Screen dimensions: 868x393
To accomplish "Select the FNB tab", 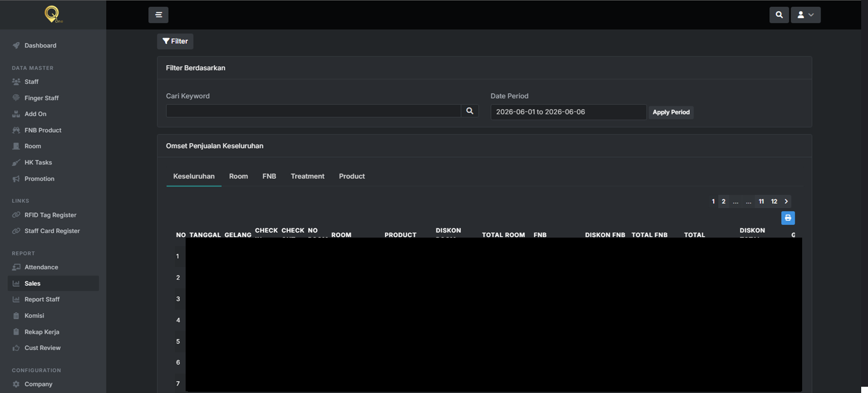I will tap(269, 176).
